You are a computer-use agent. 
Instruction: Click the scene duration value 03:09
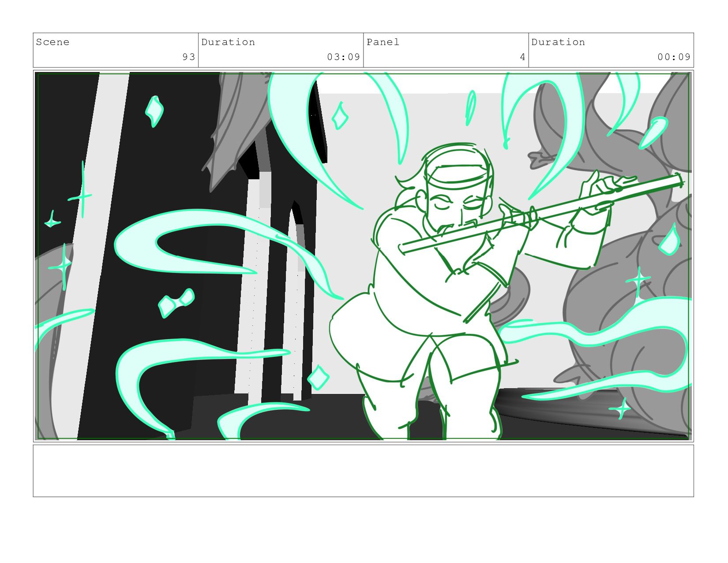tap(344, 57)
